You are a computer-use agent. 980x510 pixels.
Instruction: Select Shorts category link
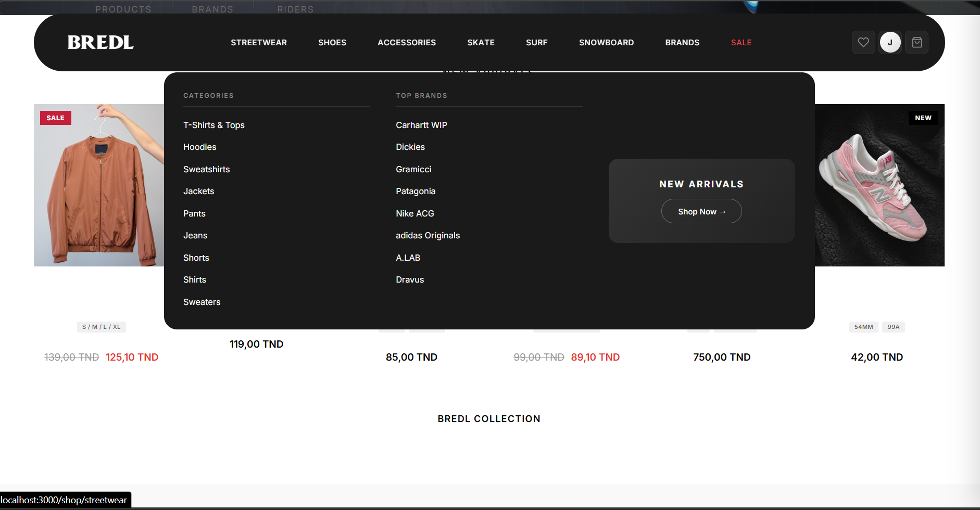(196, 258)
